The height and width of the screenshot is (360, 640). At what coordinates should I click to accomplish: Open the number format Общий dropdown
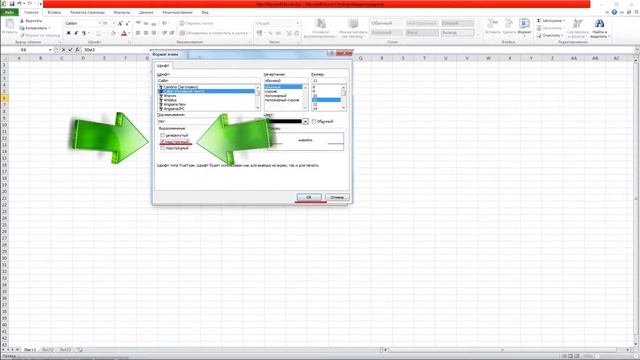[x=297, y=23]
